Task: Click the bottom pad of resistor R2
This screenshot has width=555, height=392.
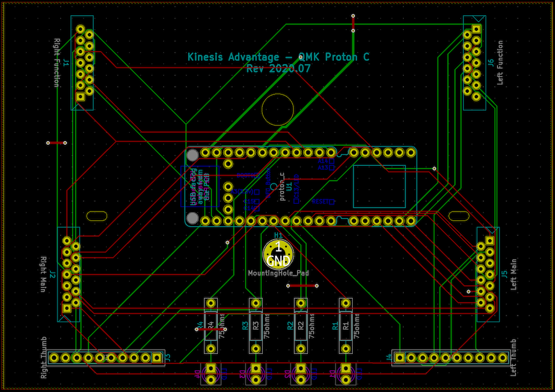Action: (x=301, y=349)
